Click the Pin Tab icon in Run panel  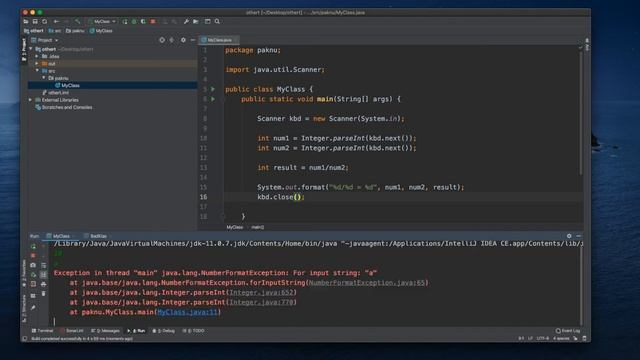[33, 307]
